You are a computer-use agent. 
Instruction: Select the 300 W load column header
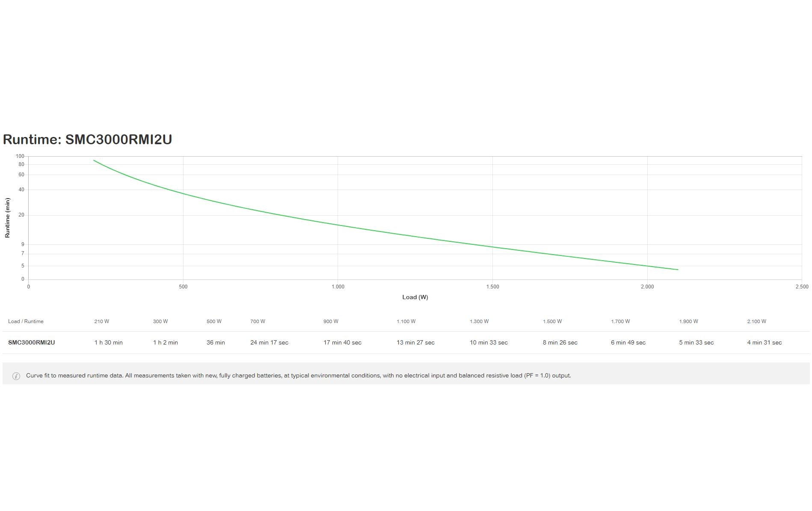160,321
